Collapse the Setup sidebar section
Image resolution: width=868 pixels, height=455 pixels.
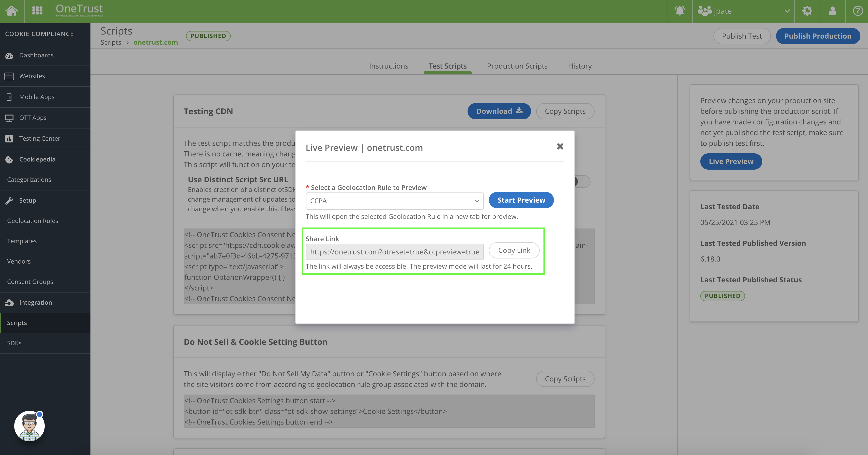[27, 200]
